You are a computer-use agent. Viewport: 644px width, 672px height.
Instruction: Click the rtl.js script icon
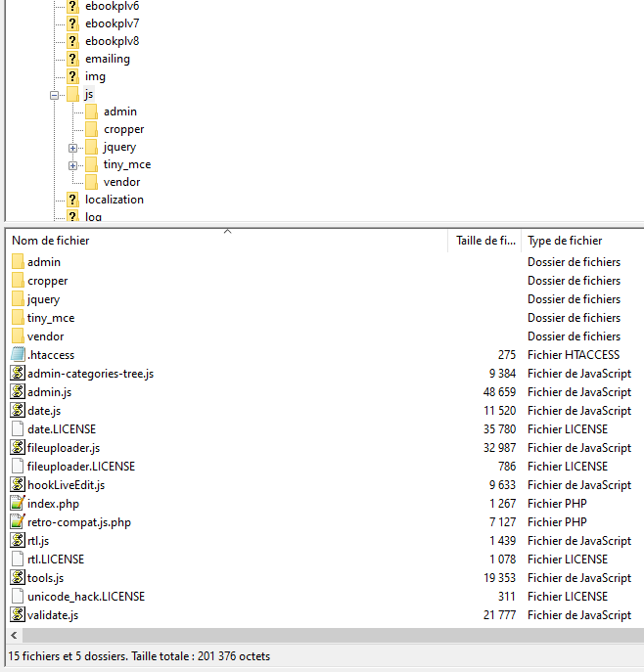[x=18, y=540]
